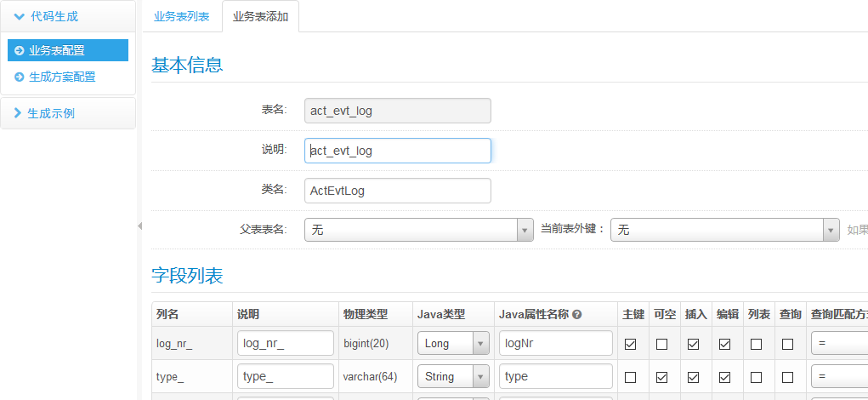Click the Java属性名称 field type
The width and height of the screenshot is (868, 400).
tap(556, 377)
